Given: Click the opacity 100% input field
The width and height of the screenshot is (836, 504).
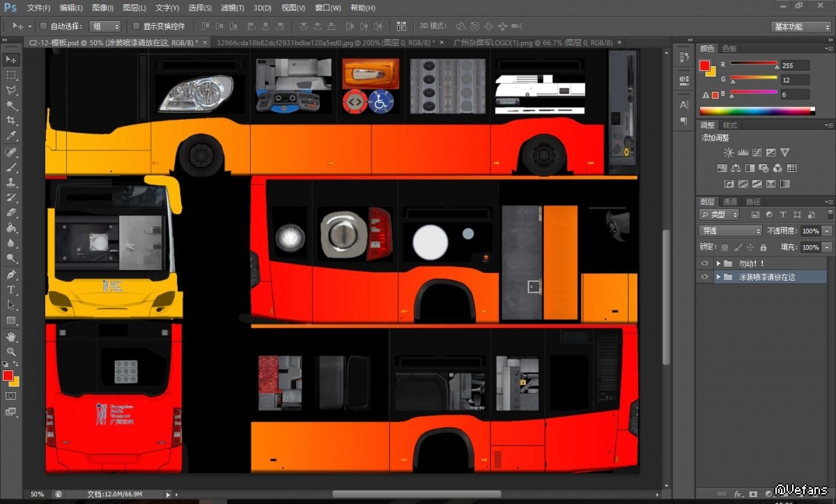Looking at the screenshot, I should pos(810,231).
